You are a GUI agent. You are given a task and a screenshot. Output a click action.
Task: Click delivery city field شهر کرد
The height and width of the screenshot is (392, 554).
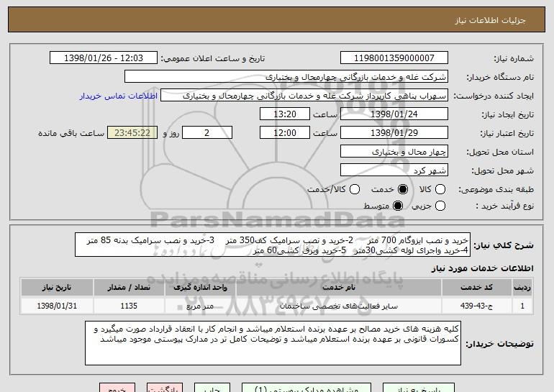click(394, 170)
